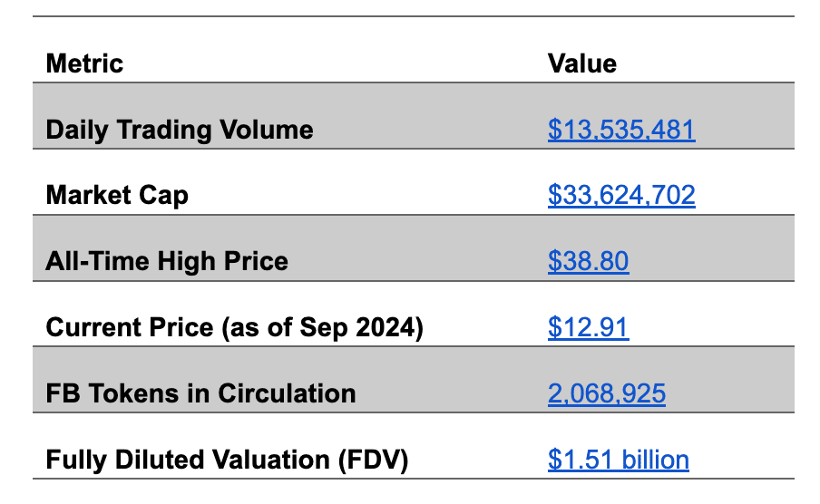Click the "(as of Sep 2024)" text

(x=323, y=327)
